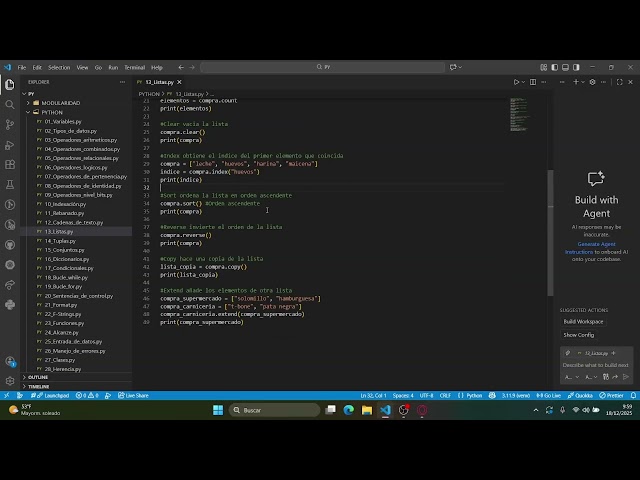Open notifications bell in status bar

coord(633,396)
